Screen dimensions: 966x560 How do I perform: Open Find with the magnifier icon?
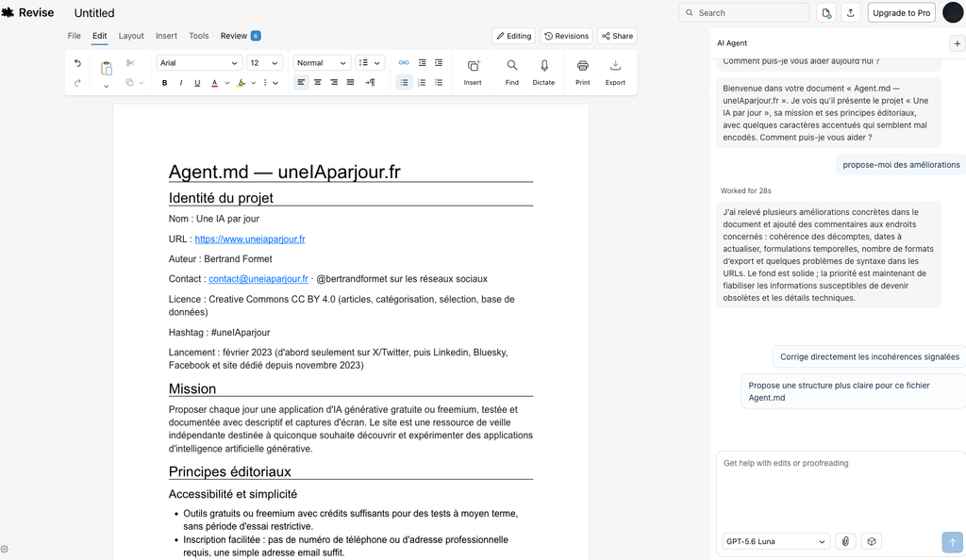(x=512, y=72)
